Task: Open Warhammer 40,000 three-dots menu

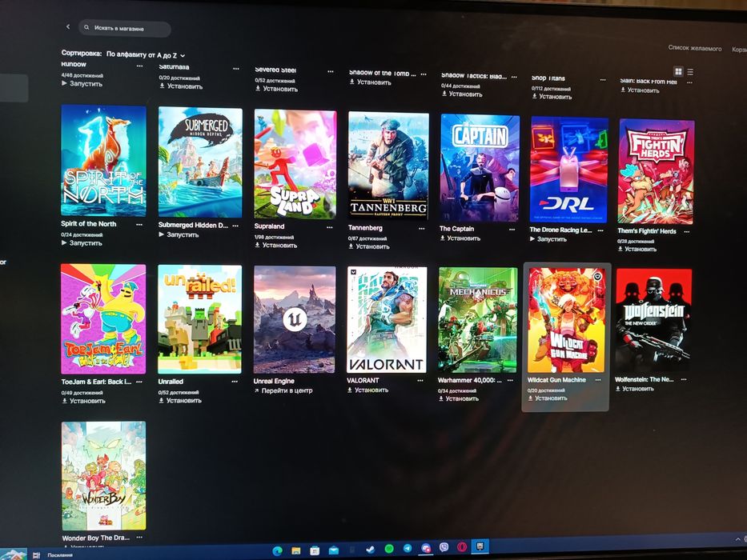Action: pyautogui.click(x=511, y=381)
